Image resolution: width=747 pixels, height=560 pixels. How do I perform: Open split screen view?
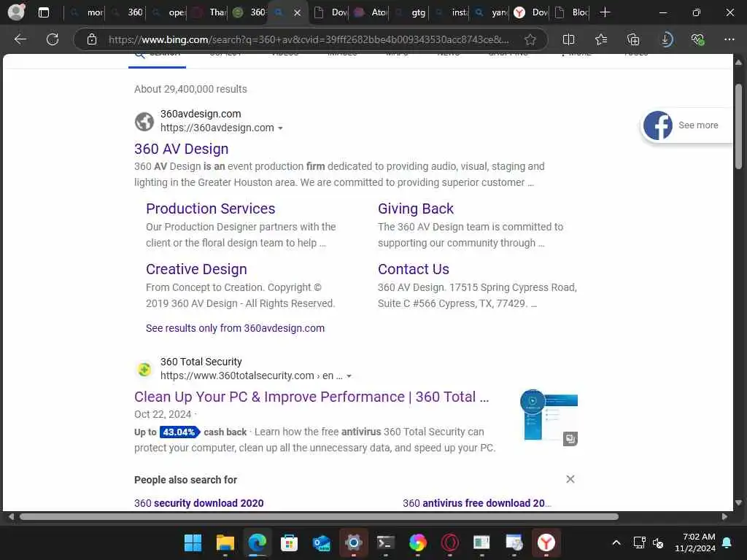pos(568,39)
